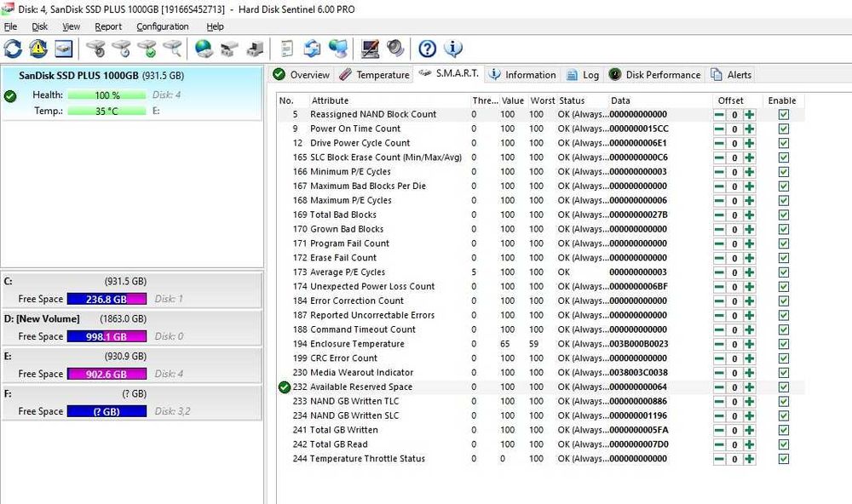Click the offset value field for Error Correction Count

click(x=734, y=301)
